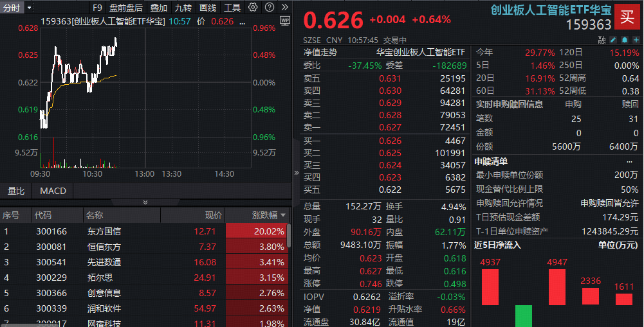Select the 润和软件 row

[143, 308]
